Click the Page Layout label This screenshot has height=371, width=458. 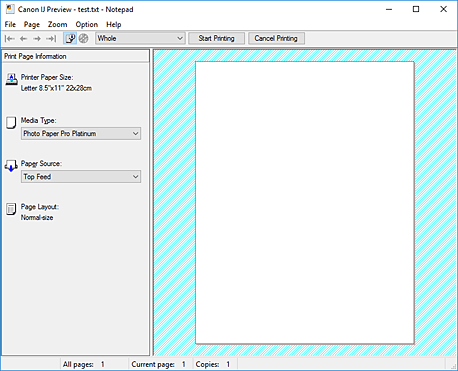40,207
